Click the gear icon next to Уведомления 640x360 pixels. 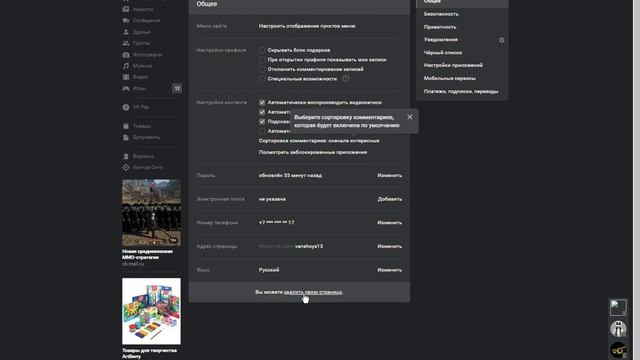(x=502, y=40)
